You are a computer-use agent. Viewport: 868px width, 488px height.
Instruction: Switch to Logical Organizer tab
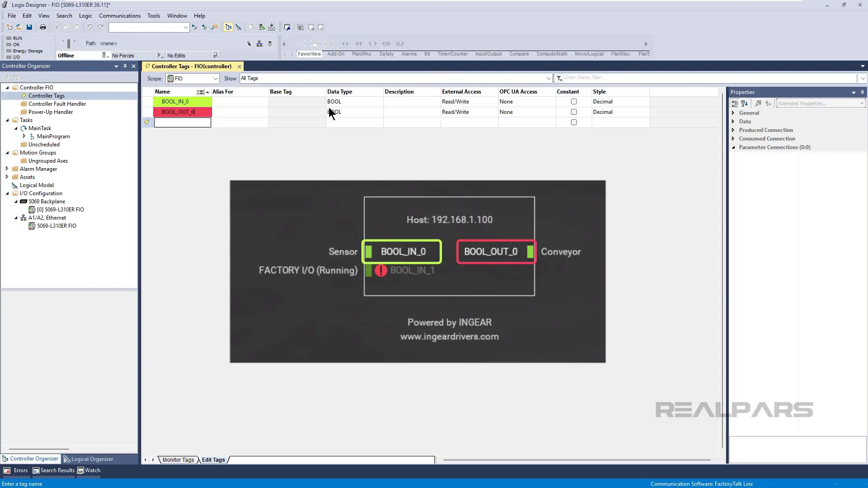click(x=89, y=459)
